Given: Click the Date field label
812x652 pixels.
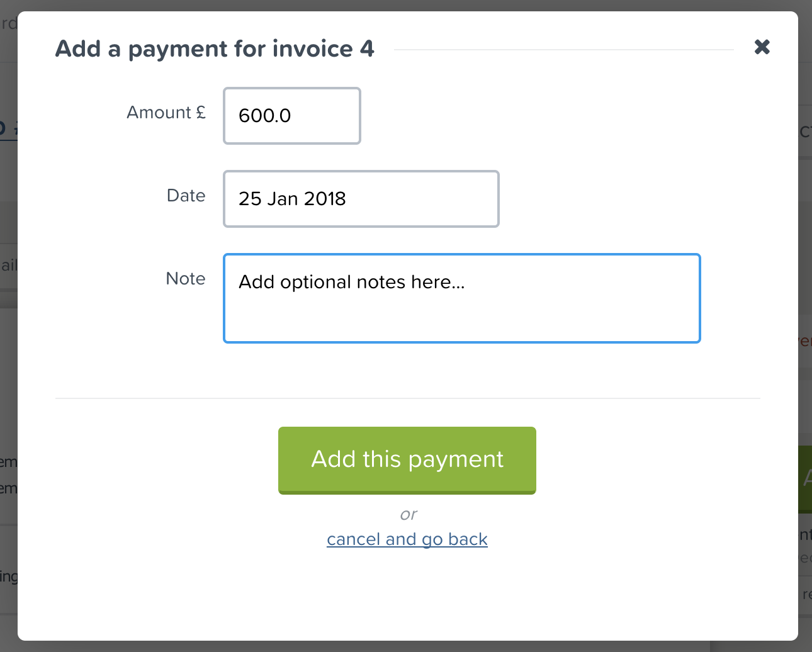Looking at the screenshot, I should (x=186, y=196).
